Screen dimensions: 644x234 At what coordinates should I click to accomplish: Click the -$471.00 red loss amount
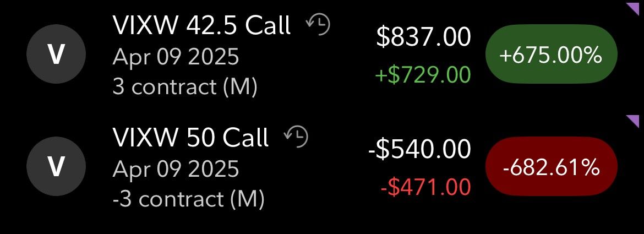pyautogui.click(x=425, y=187)
